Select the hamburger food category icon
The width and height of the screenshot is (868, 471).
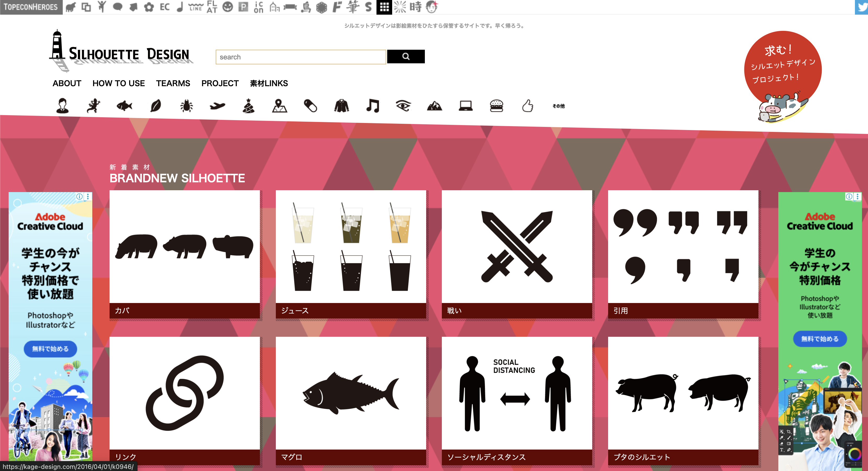496,106
